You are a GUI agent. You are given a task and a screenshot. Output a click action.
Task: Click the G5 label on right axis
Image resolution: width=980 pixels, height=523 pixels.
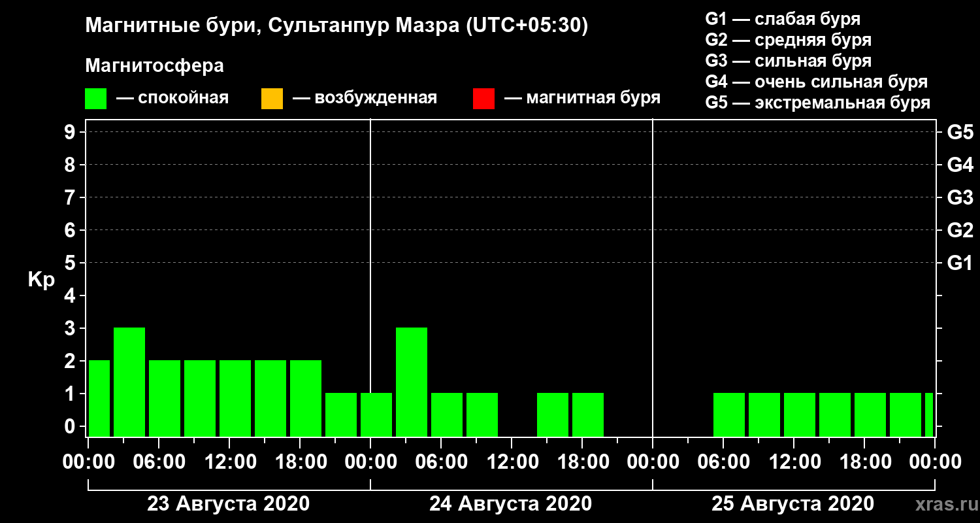click(960, 132)
